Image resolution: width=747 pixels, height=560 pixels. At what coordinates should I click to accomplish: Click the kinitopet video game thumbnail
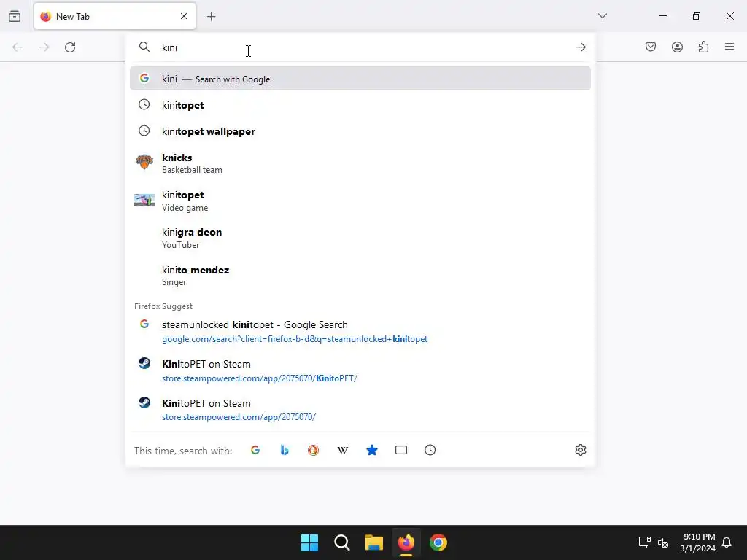pyautogui.click(x=144, y=200)
